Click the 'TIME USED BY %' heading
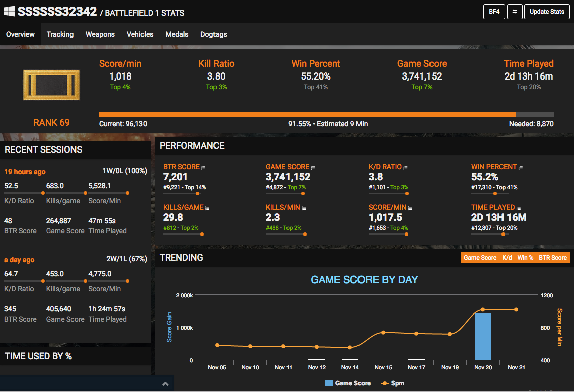Viewport: 574px width, 392px height. pos(38,356)
